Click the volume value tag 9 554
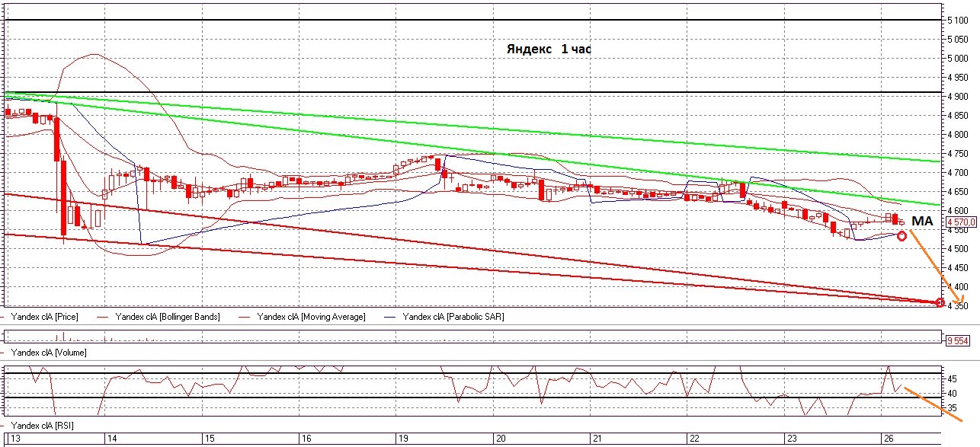The image size is (980, 447). point(958,341)
